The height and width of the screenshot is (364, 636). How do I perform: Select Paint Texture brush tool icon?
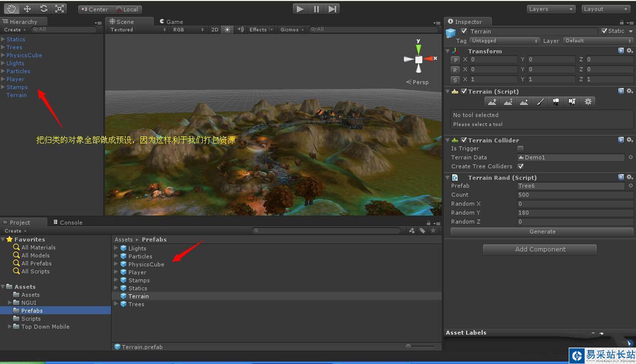pyautogui.click(x=540, y=102)
